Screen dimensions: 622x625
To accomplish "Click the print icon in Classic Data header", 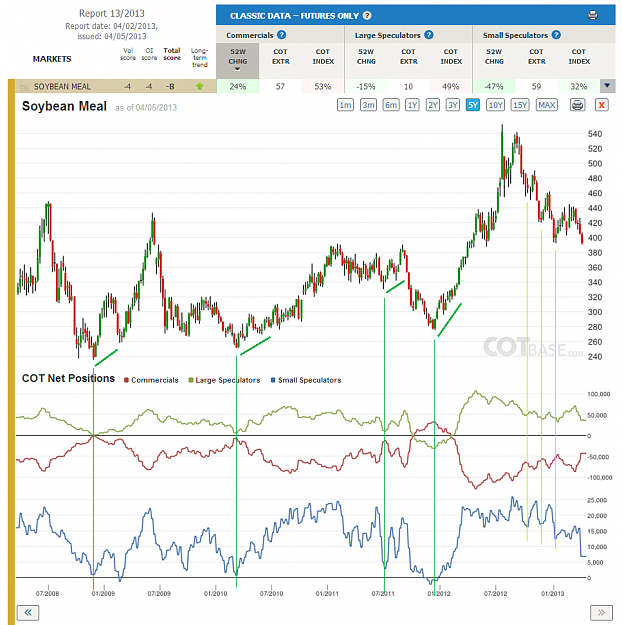I will (x=592, y=16).
